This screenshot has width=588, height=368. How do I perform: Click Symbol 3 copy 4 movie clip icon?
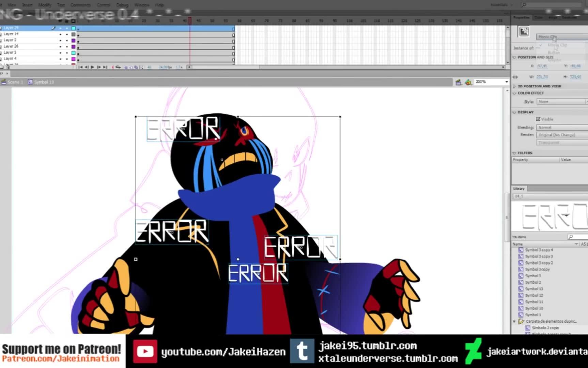tap(521, 250)
